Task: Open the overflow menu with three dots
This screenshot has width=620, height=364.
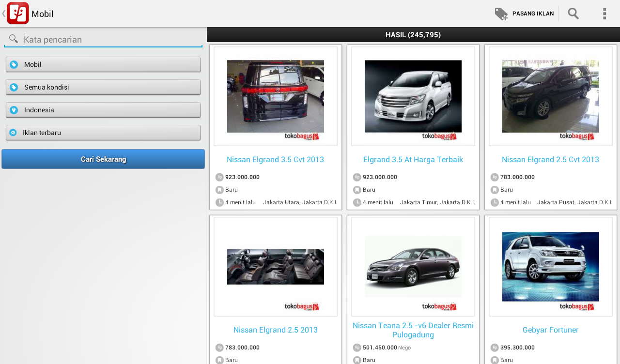Action: 604,14
